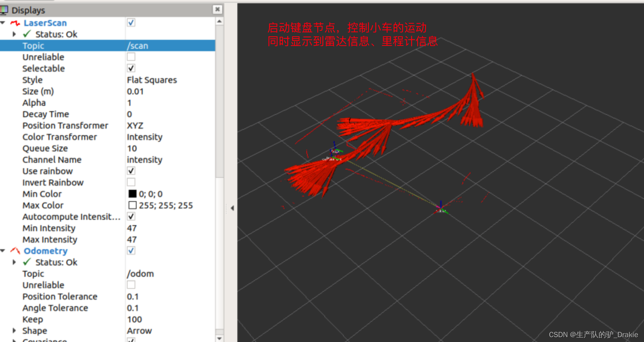Select the Odometry display label
The height and width of the screenshot is (342, 644).
(45, 251)
